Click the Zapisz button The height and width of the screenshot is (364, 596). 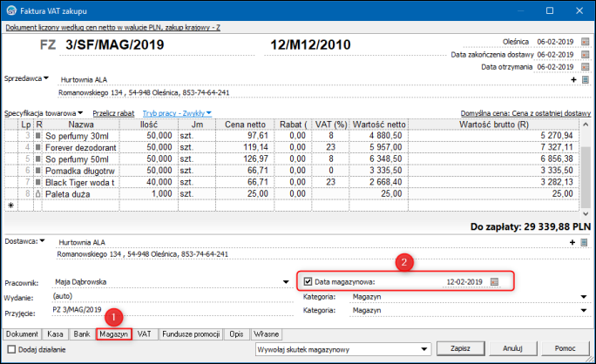coord(459,349)
